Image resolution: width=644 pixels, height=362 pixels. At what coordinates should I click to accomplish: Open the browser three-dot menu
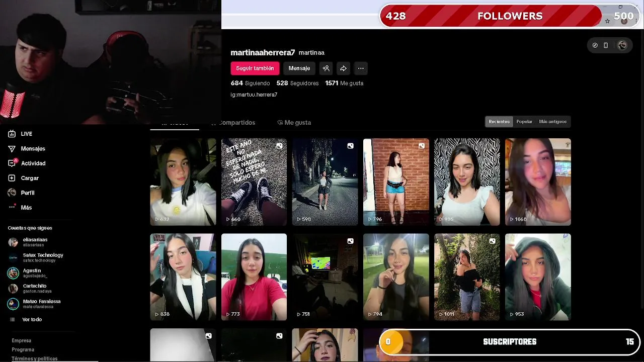pos(637,21)
